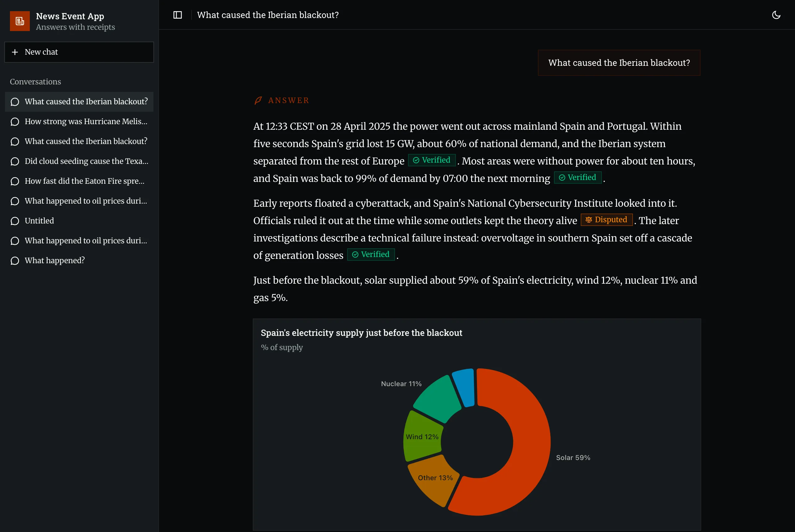The height and width of the screenshot is (532, 795).
Task: Click the 'Solar 59%' chart label
Action: point(573,458)
